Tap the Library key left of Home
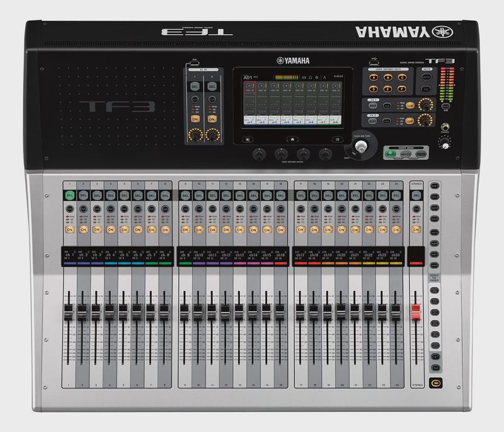Image resolution: width=504 pixels, height=432 pixels. 248,139
